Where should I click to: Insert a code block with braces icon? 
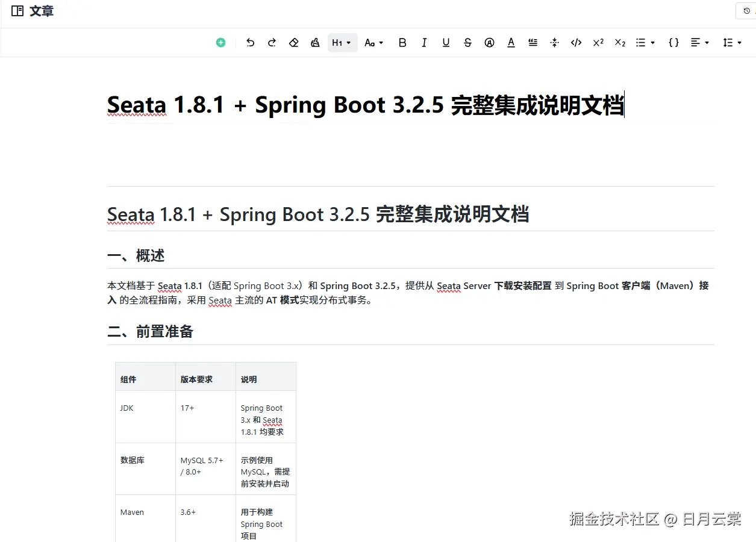(x=673, y=43)
